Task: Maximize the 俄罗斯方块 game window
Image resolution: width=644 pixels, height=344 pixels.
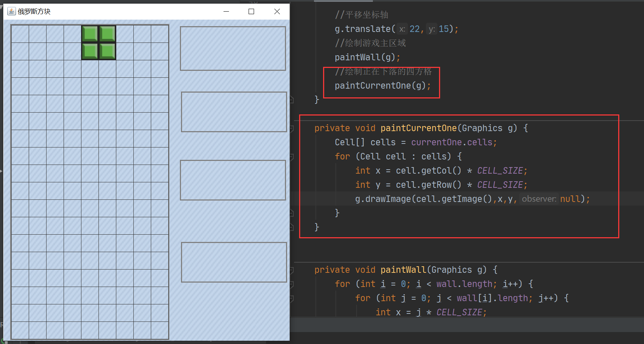Action: [251, 11]
